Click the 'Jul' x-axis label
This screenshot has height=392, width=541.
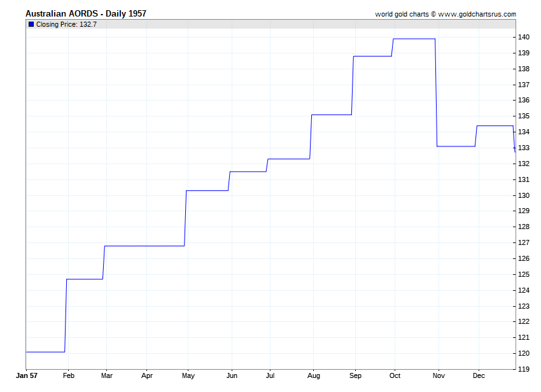[x=270, y=375]
